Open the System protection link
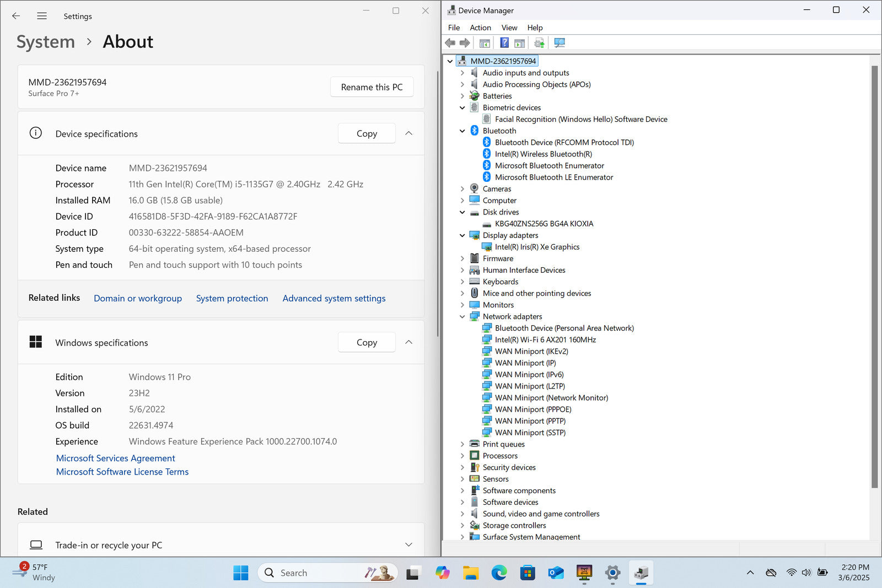Viewport: 882px width, 588px height. pyautogui.click(x=232, y=298)
